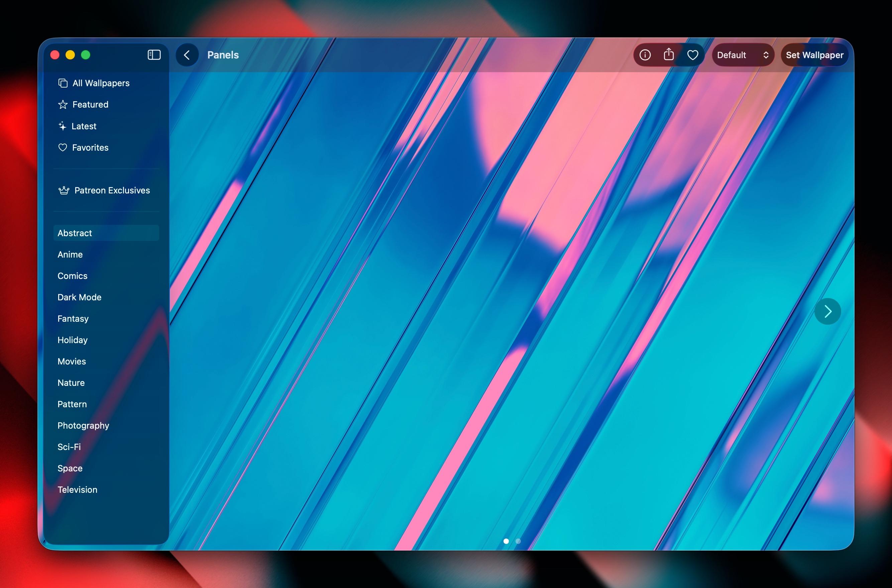Open Favorites list
The height and width of the screenshot is (588, 892).
(106, 147)
